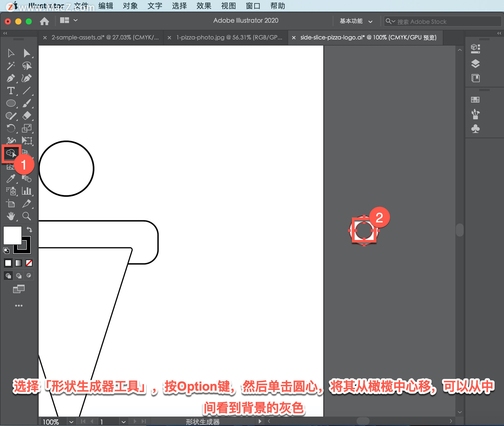The height and width of the screenshot is (426, 504).
Task: Enable Draw Behind mode
Action: 19,276
